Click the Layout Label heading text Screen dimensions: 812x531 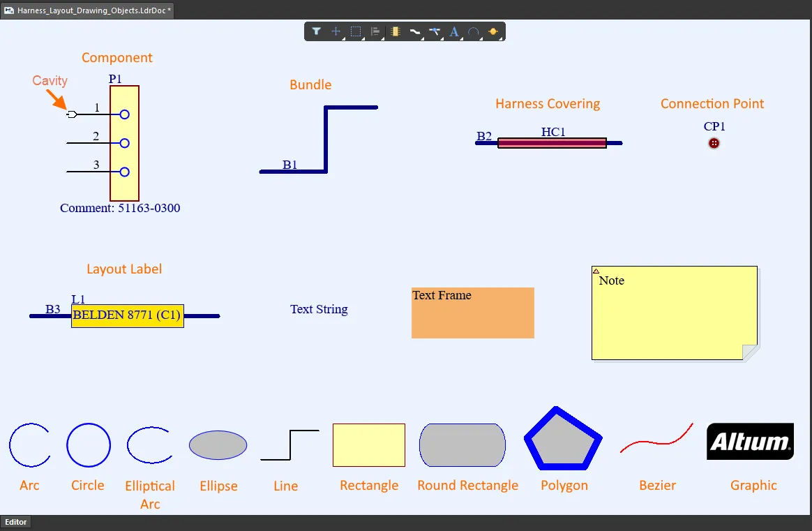124,269
